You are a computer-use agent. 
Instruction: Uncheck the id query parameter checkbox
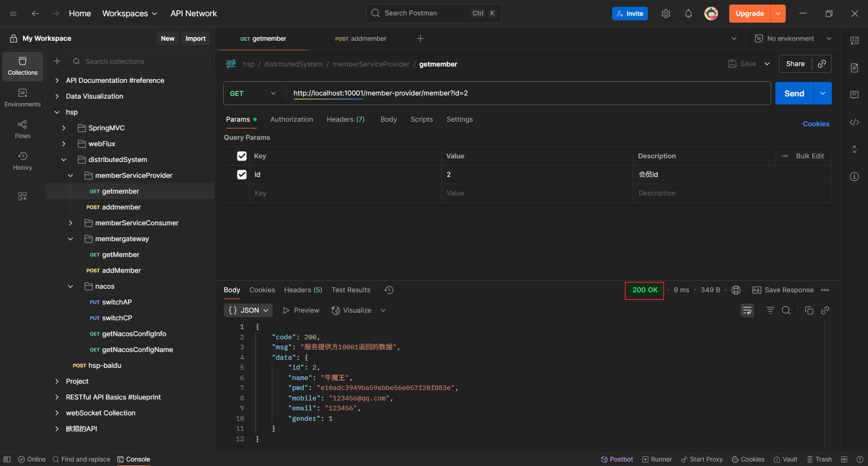(x=242, y=175)
